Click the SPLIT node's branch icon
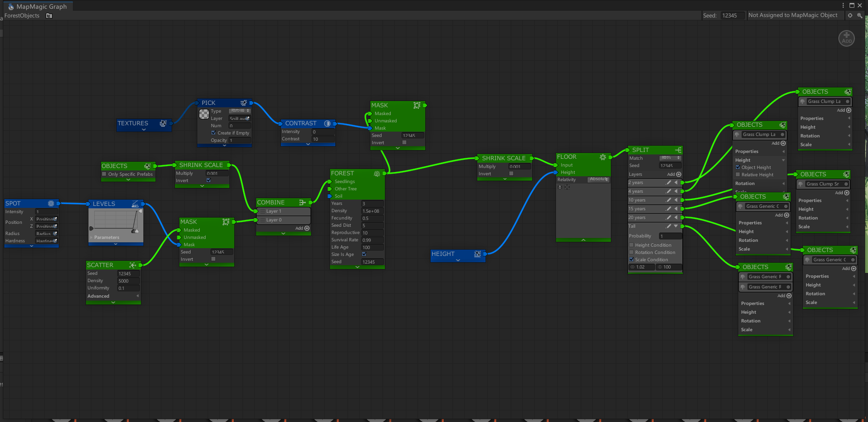This screenshot has height=422, width=868. [678, 150]
